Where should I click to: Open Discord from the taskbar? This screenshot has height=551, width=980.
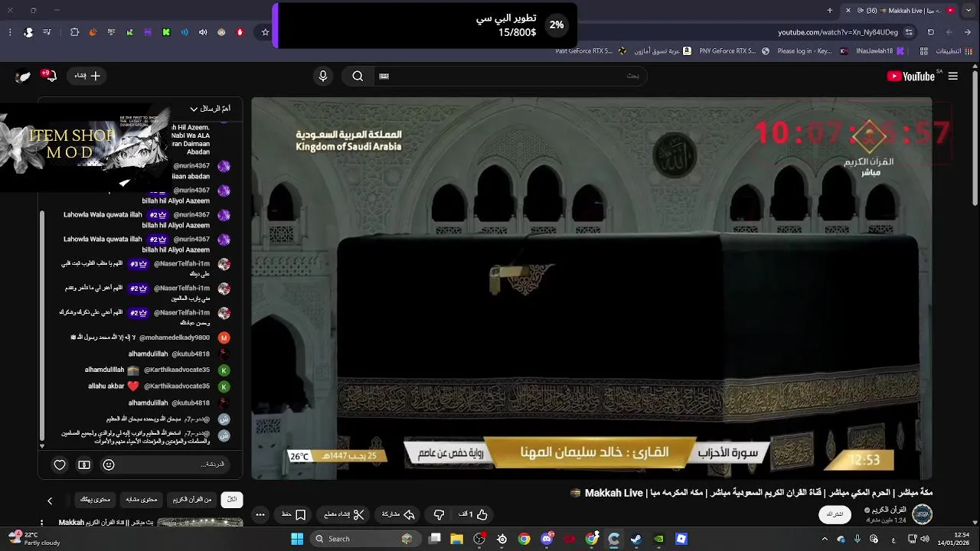click(547, 539)
